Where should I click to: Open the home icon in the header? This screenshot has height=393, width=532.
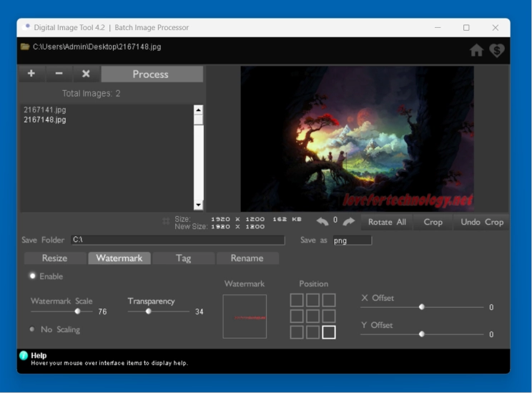pos(476,50)
